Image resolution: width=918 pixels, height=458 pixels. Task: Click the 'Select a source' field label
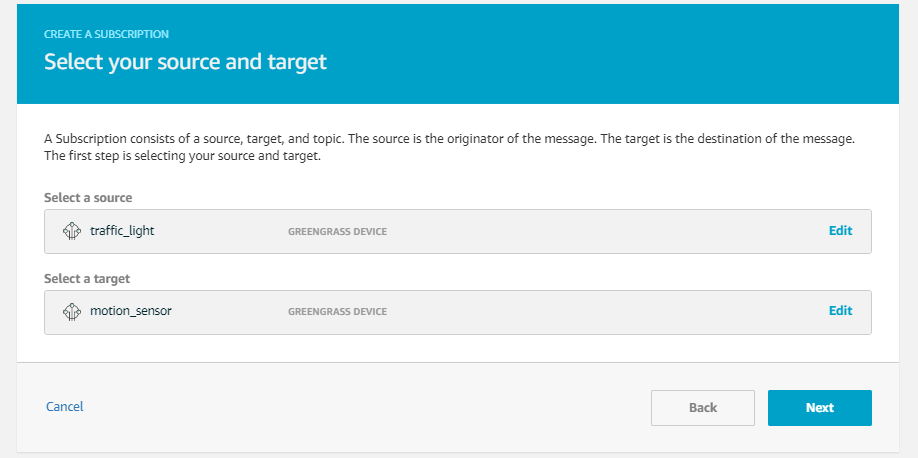88,198
